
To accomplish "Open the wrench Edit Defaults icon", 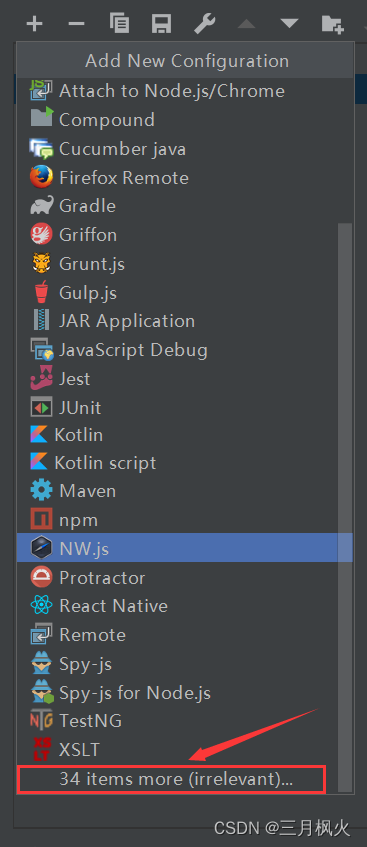I will [x=204, y=24].
